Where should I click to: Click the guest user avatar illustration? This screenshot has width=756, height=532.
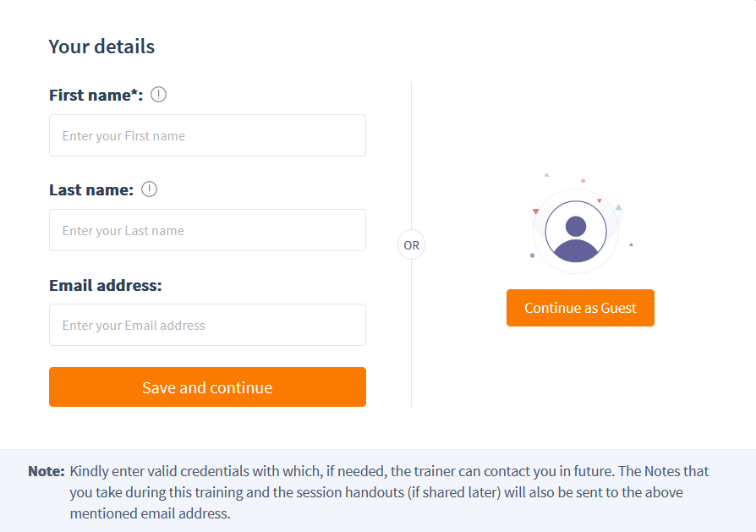[x=576, y=232]
